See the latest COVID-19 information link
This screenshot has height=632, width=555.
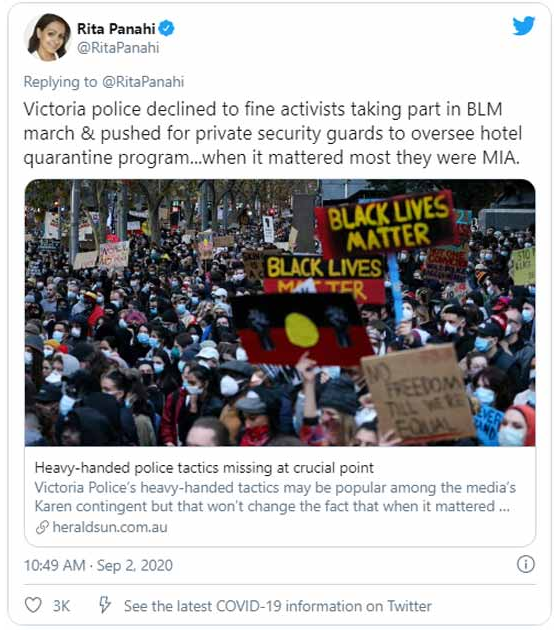pos(278,606)
